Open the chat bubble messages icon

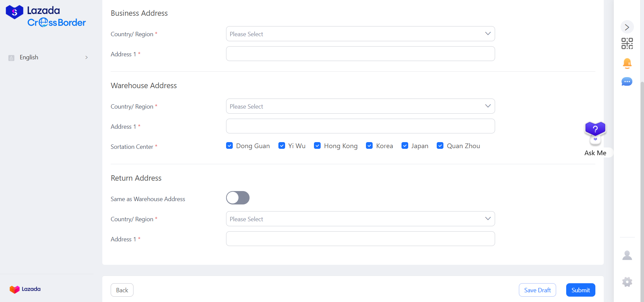[627, 82]
